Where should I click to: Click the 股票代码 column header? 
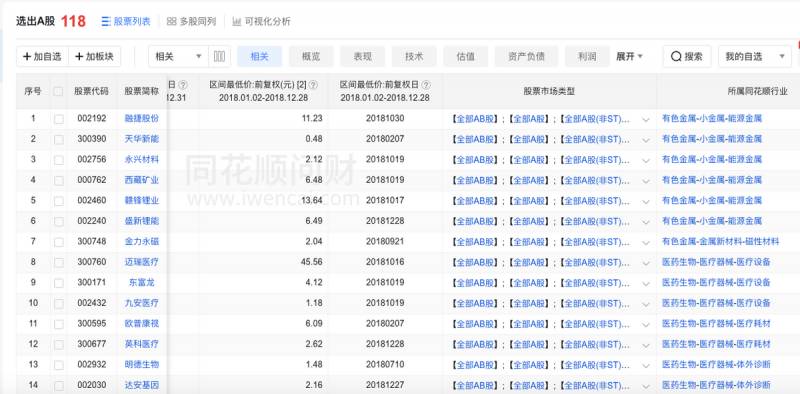91,91
